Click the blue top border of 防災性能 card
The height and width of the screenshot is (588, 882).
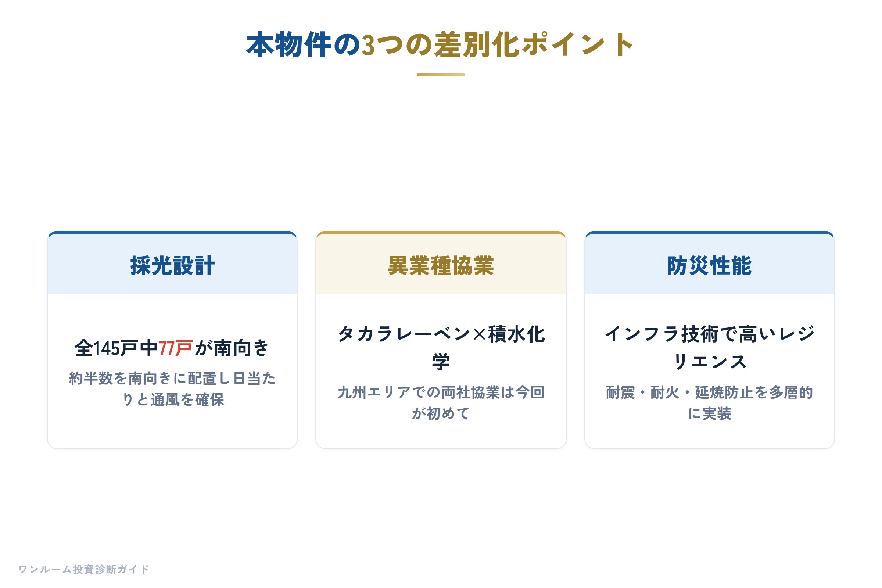pos(710,233)
